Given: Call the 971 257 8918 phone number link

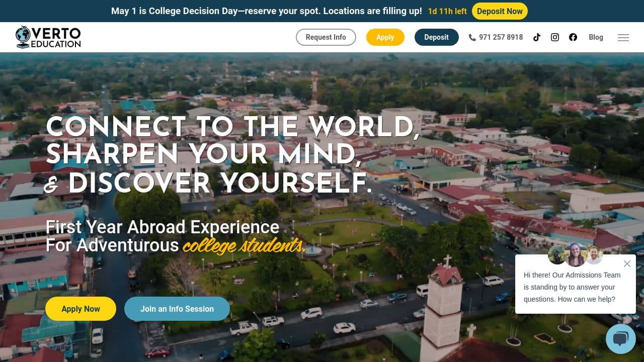Looking at the screenshot, I should pos(501,37).
